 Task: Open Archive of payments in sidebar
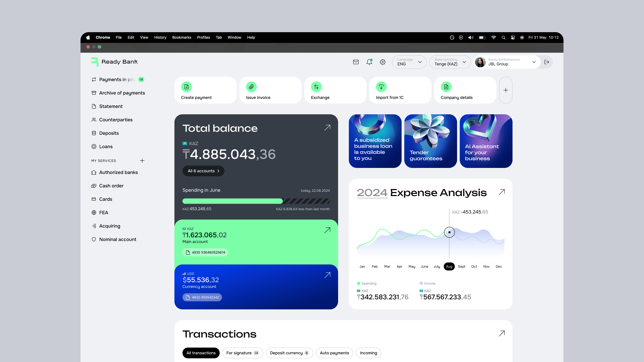[122, 93]
